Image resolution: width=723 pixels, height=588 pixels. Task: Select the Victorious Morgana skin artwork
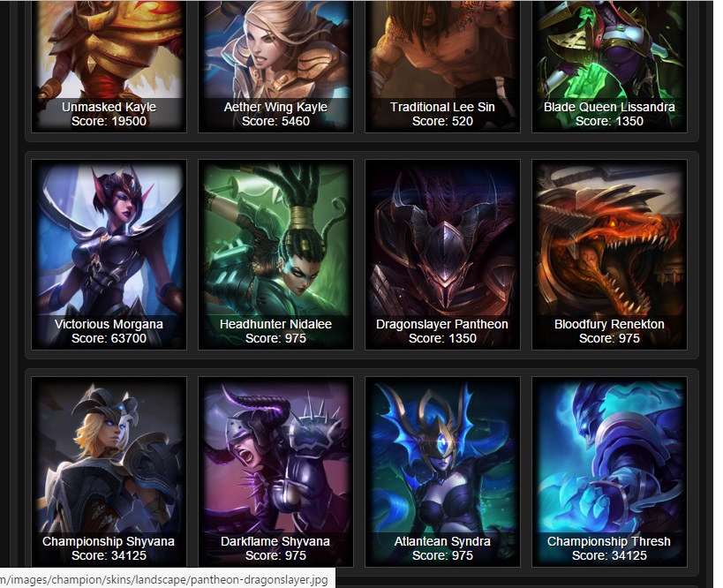(109, 254)
